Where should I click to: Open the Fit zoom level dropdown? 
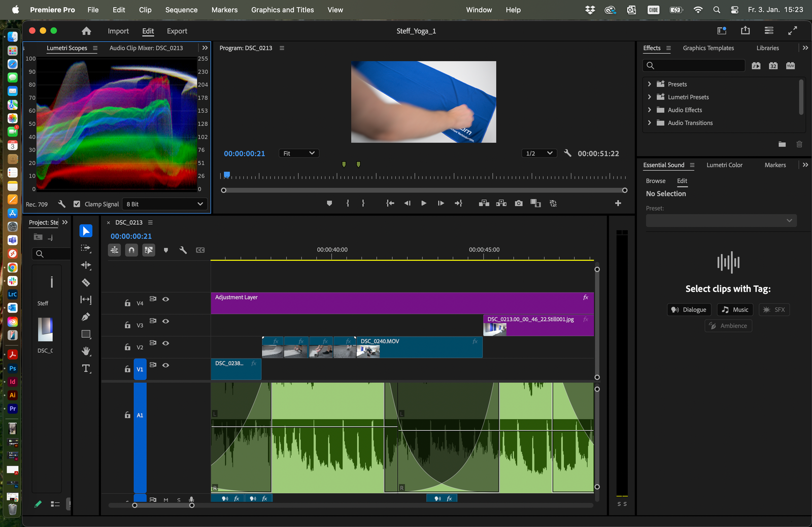click(x=299, y=153)
